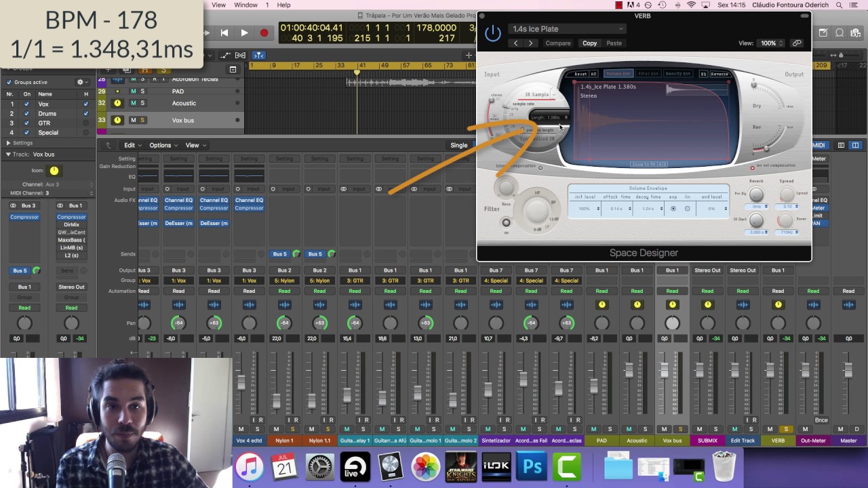The width and height of the screenshot is (868, 488).
Task: Toggle the filter on button in Space Designer
Action: [x=506, y=222]
